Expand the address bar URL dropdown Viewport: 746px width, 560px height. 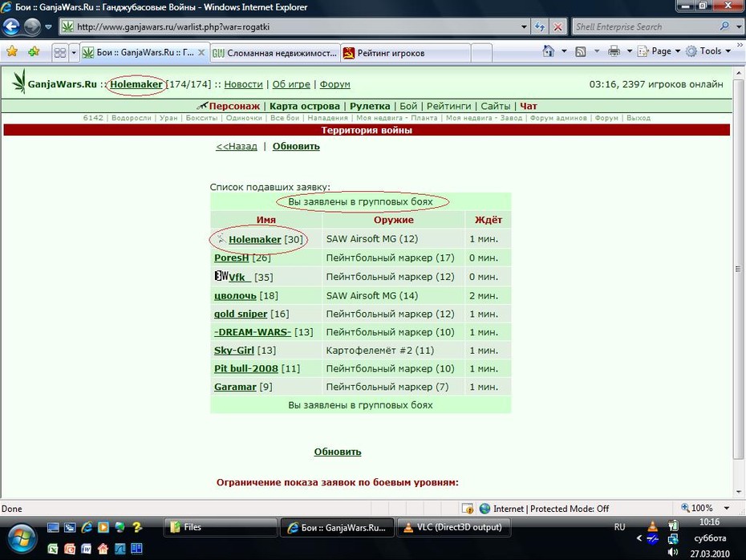click(524, 27)
